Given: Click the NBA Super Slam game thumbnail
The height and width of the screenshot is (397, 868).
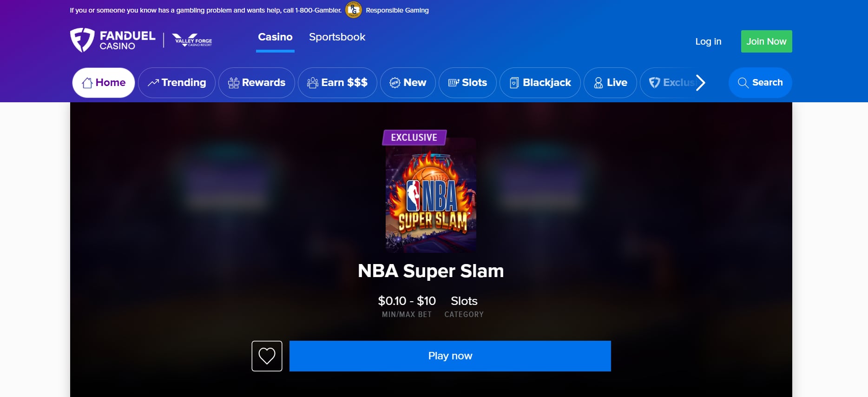Looking at the screenshot, I should click(x=431, y=195).
